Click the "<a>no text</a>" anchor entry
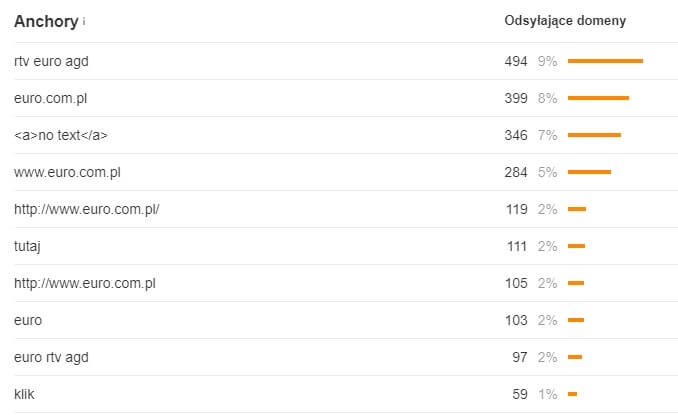This screenshot has width=678, height=415. click(x=61, y=135)
